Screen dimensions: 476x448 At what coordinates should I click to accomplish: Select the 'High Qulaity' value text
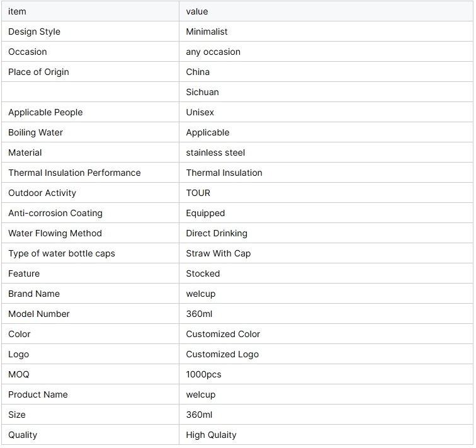point(211,435)
